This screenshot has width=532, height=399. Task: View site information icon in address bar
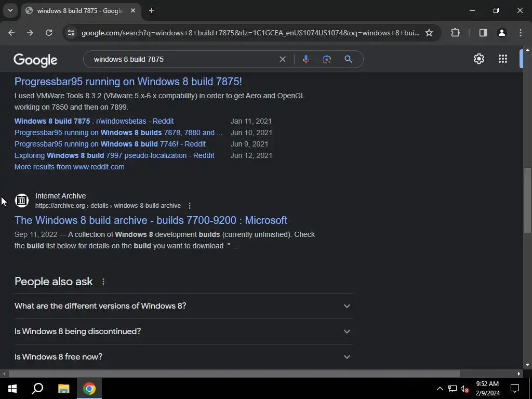click(x=71, y=33)
